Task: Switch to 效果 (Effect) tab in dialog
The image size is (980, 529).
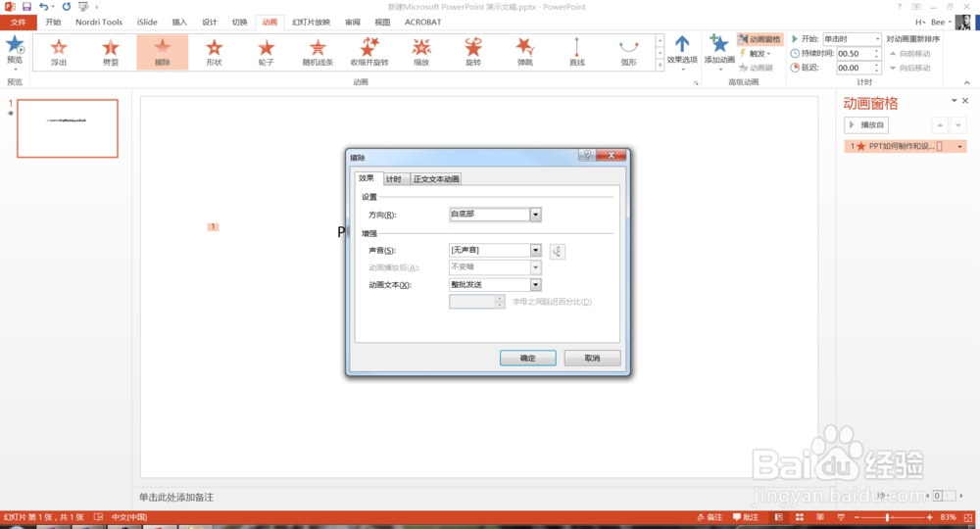Action: (x=367, y=178)
